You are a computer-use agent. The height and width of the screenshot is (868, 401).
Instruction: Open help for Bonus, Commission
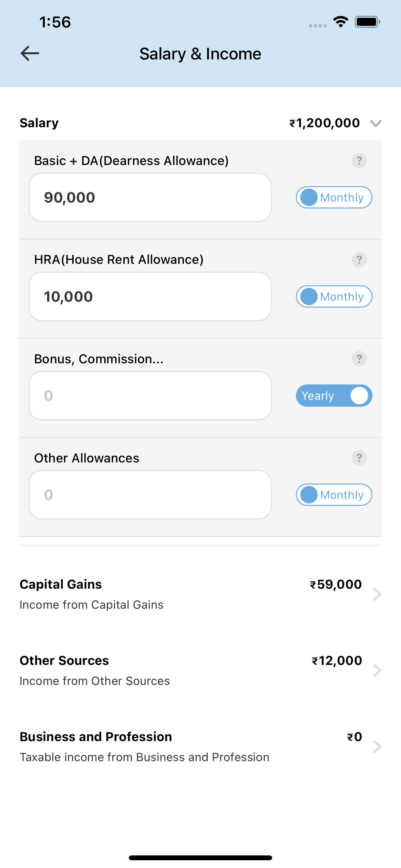(359, 359)
